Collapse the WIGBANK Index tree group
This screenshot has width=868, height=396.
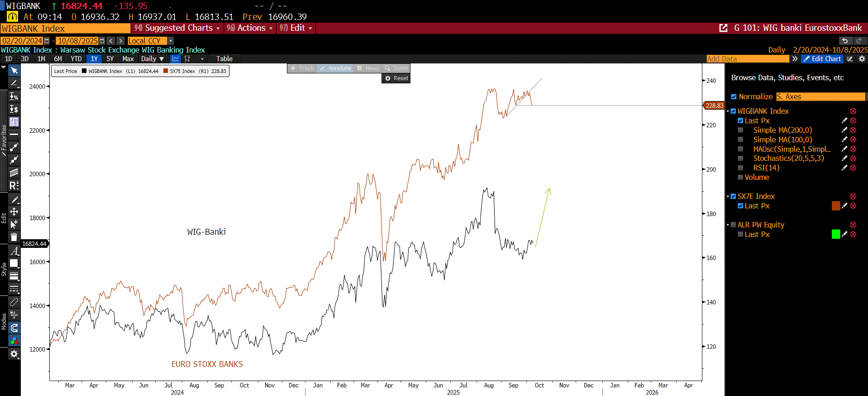tap(728, 111)
